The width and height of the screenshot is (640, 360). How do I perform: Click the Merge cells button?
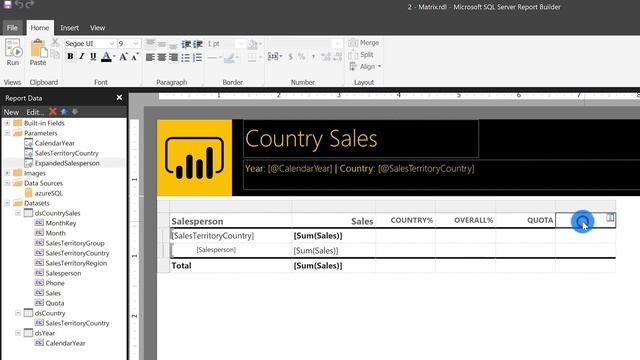pos(364,42)
